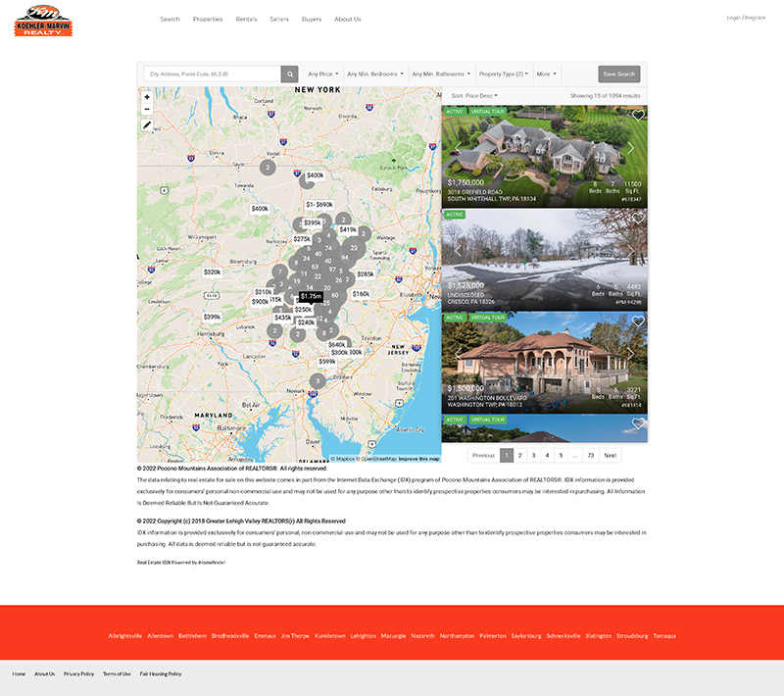Click the zoom in plus on the map
This screenshot has width=784, height=696.
coord(146,98)
